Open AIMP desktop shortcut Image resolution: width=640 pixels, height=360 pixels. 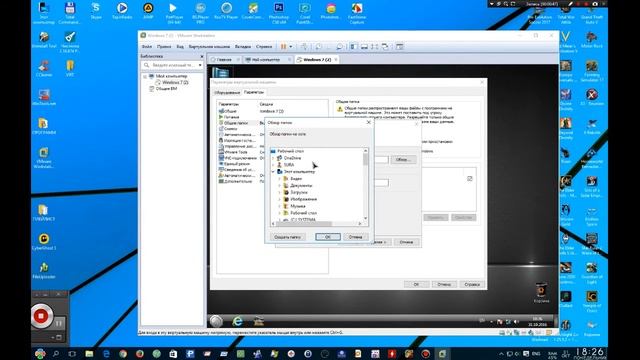[x=148, y=11]
